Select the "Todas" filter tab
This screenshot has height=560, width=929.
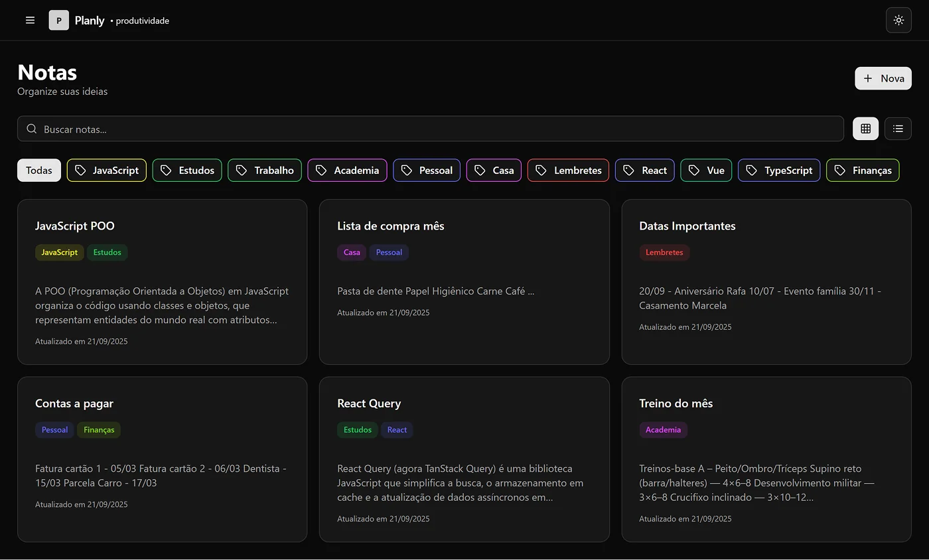pos(38,170)
